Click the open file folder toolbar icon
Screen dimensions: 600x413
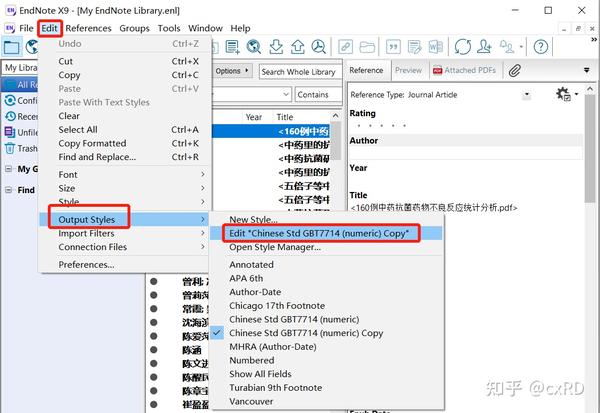click(x=367, y=47)
